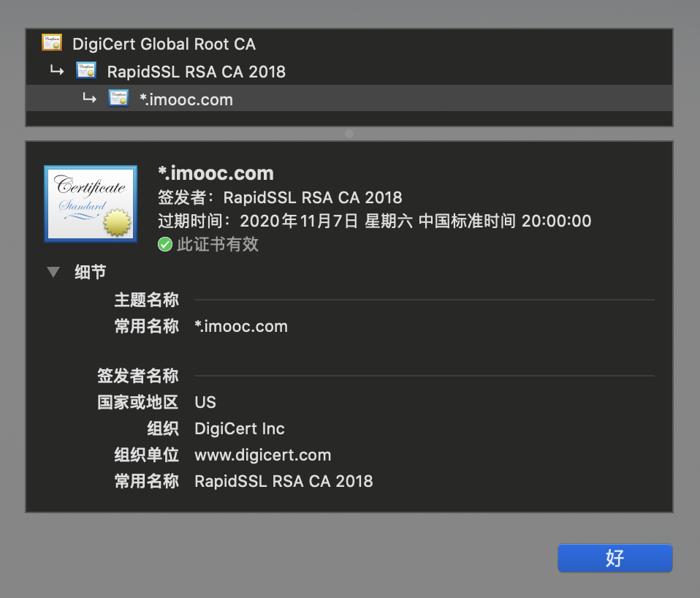The height and width of the screenshot is (598, 700).
Task: Click the 常用名称 label under 主题名称
Action: tap(146, 327)
